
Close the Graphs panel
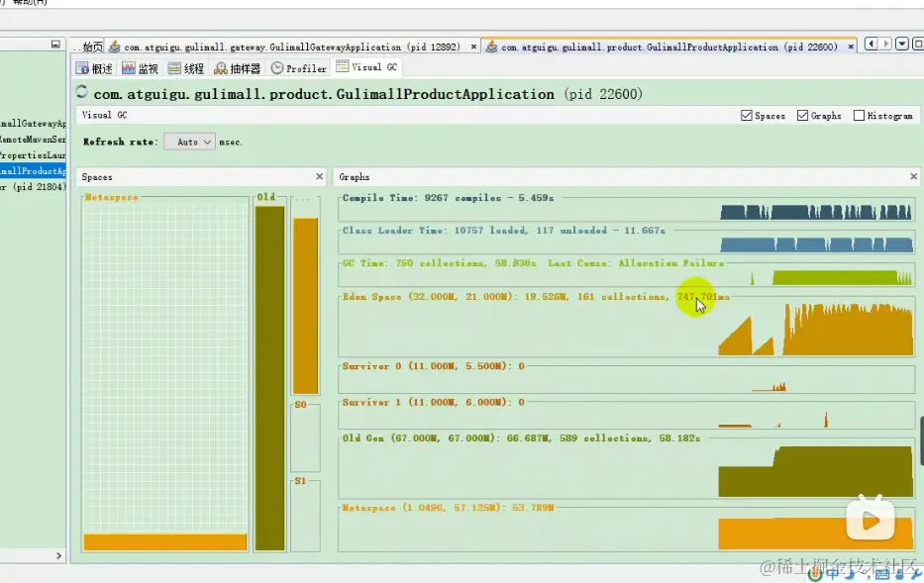913,176
